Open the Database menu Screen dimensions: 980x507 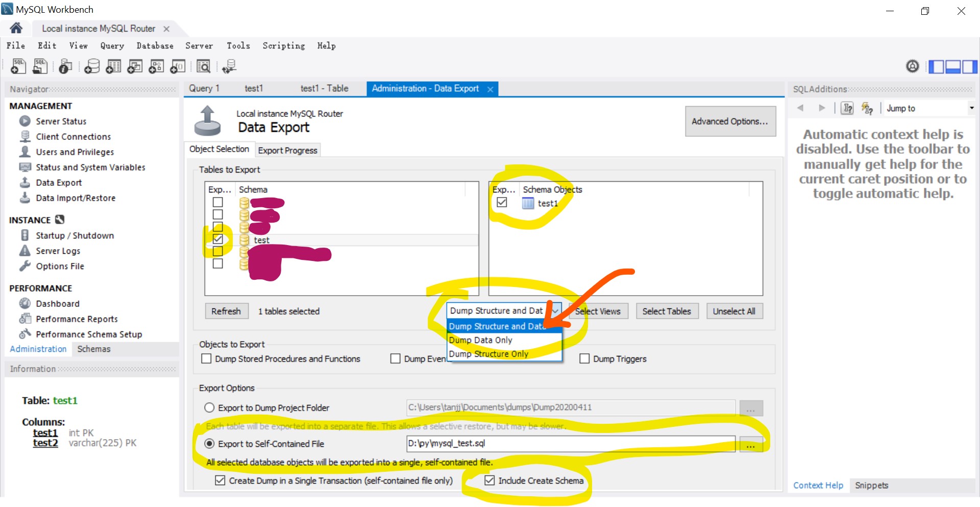pos(155,45)
